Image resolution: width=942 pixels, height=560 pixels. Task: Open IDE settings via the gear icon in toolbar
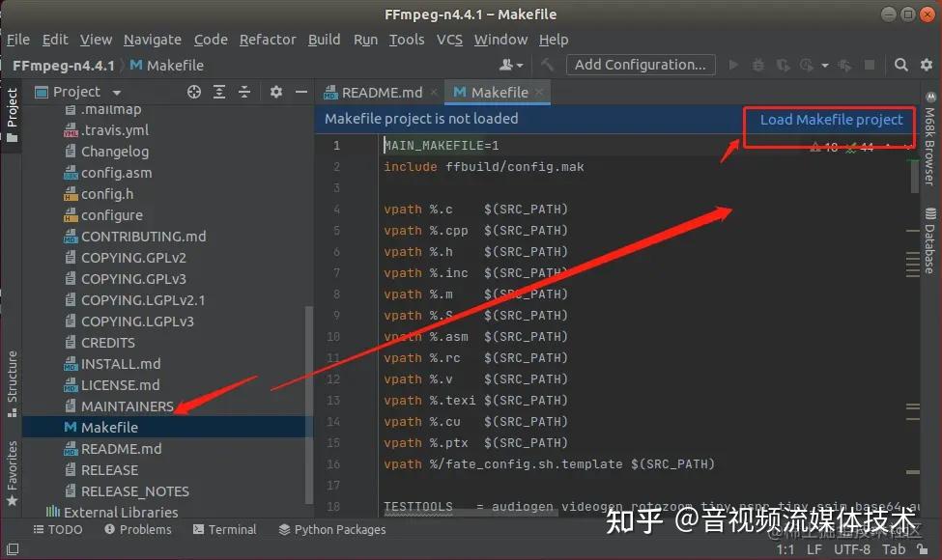[928, 65]
